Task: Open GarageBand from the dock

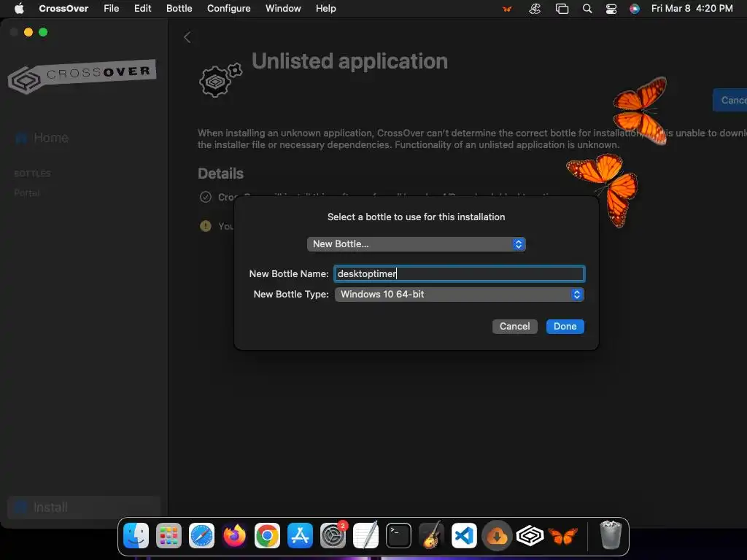Action: click(432, 535)
